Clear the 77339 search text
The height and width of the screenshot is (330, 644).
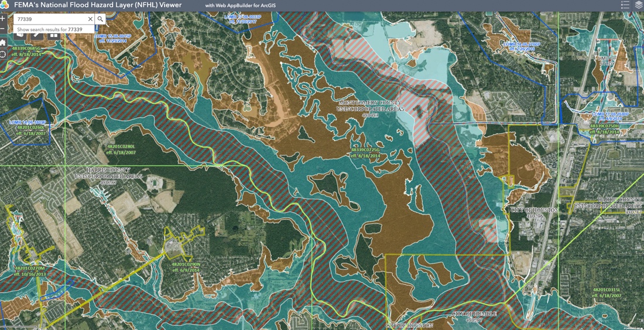tap(90, 19)
